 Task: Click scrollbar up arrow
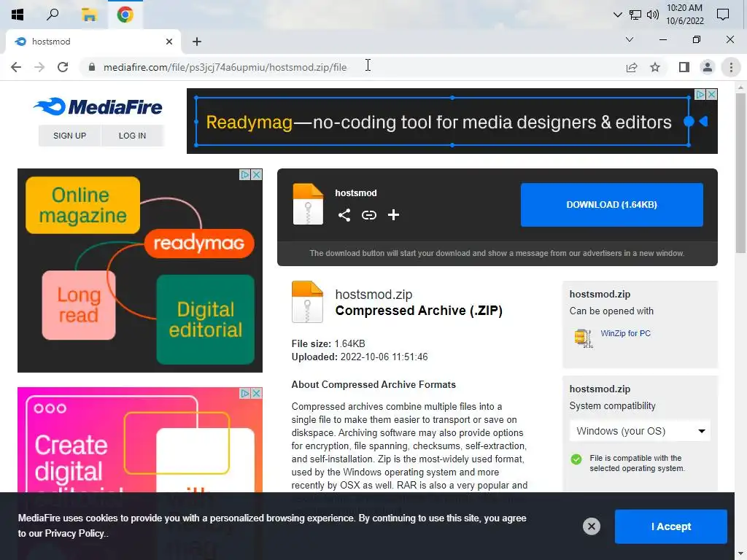tap(740, 87)
